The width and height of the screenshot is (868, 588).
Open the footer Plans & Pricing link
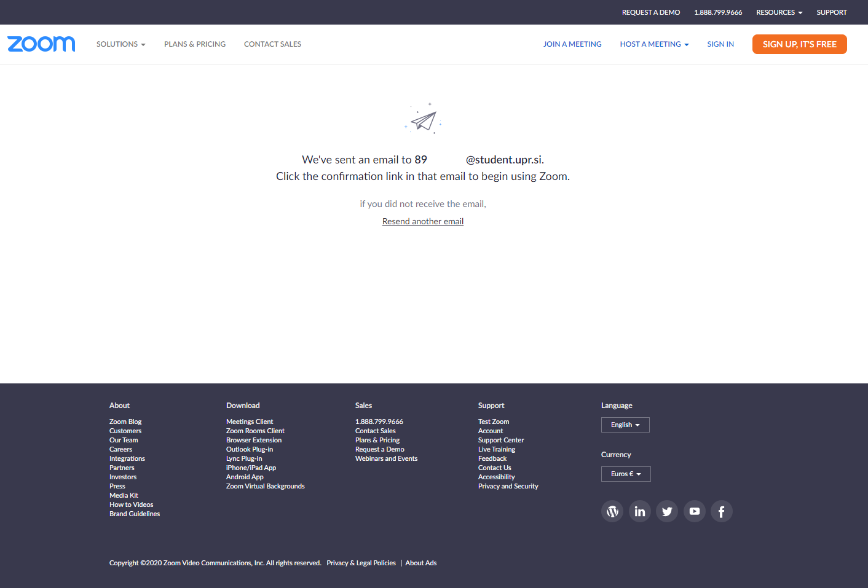click(377, 440)
